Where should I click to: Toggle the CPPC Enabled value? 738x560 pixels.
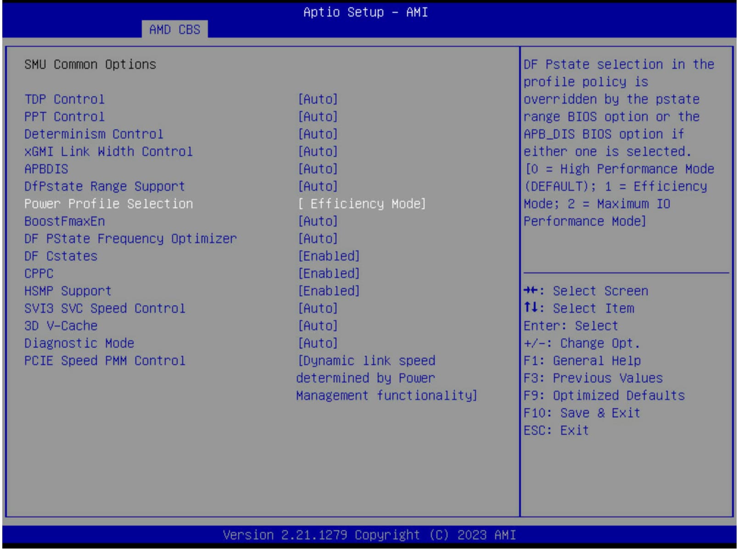click(x=329, y=274)
